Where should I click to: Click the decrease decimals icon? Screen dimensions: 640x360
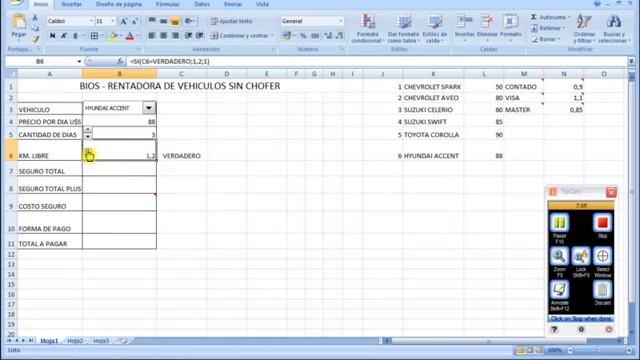pos(340,36)
